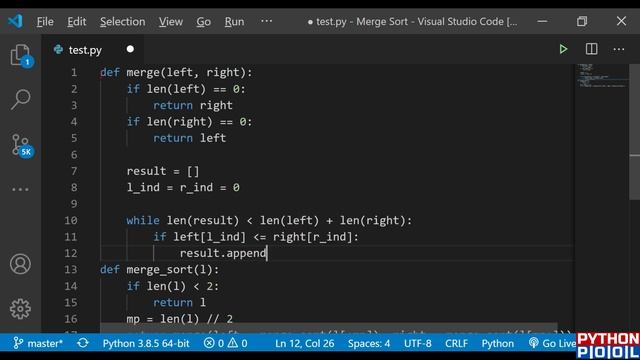
Task: Click 'if left[l_ind] <= right[r_ind]:' line
Action: tap(256, 237)
